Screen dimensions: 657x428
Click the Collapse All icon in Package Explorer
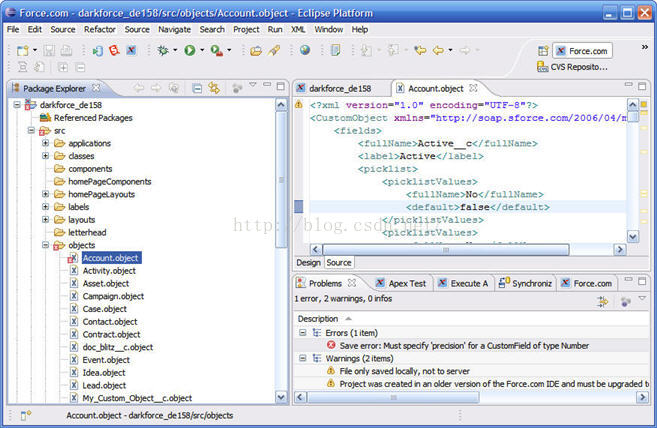(197, 88)
